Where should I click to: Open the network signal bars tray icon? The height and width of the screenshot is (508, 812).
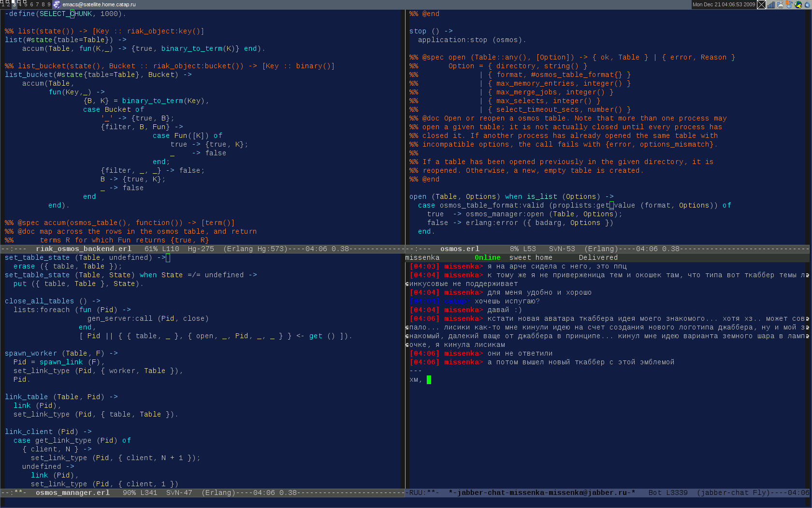[771, 4]
